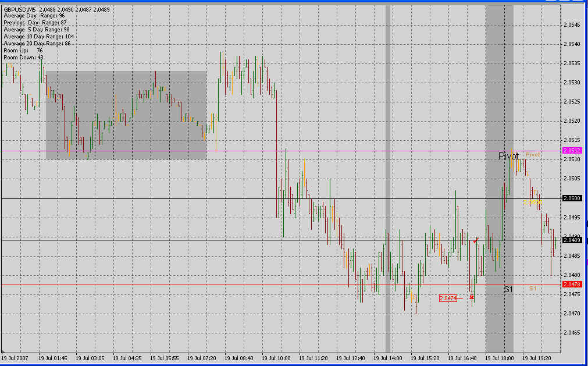
Task: Select the black 2.0500 price level tag
Action: 572,198
